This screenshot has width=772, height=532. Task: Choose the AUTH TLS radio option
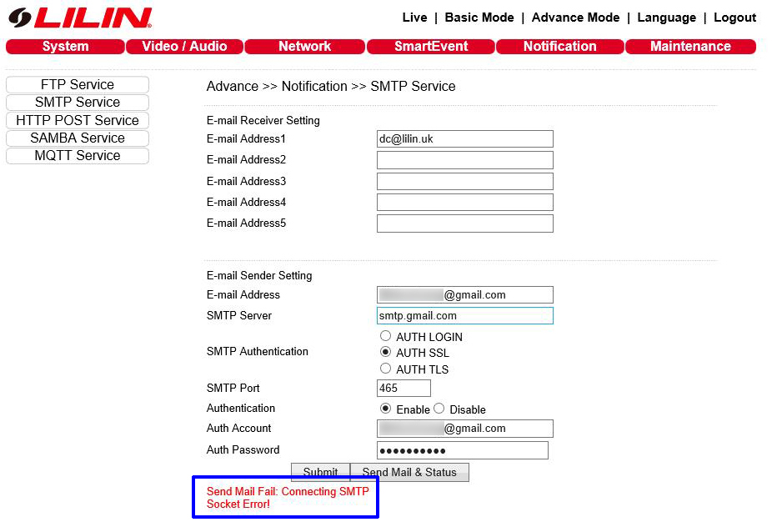click(385, 369)
